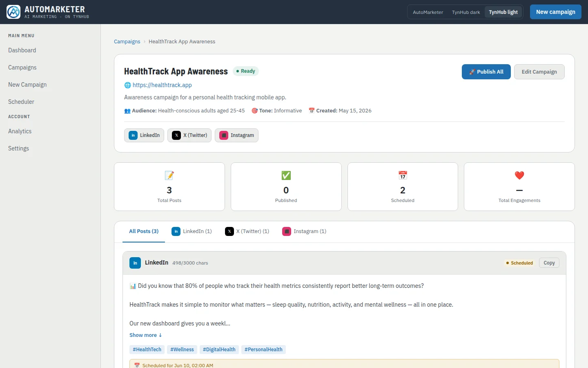Image resolution: width=588 pixels, height=368 pixels.
Task: Click the #DigitalHealth hashtag
Action: [x=219, y=350]
